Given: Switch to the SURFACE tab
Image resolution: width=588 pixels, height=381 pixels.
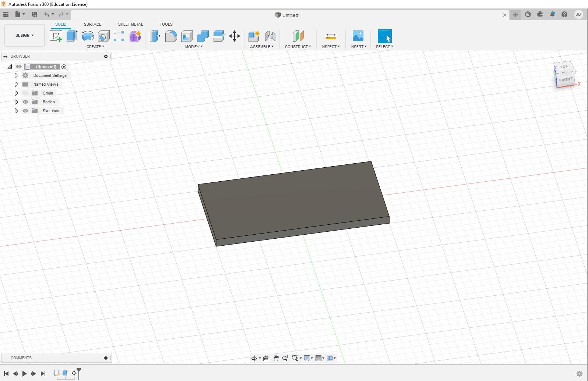Looking at the screenshot, I should 92,24.
